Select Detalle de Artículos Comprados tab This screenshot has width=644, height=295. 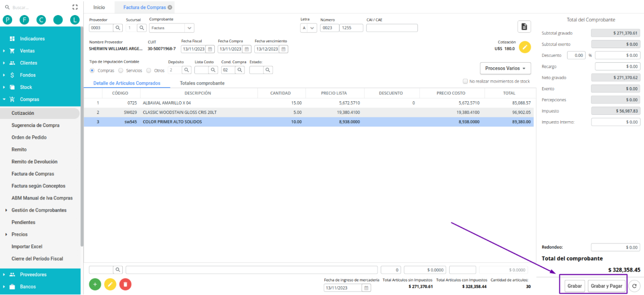[x=127, y=83]
